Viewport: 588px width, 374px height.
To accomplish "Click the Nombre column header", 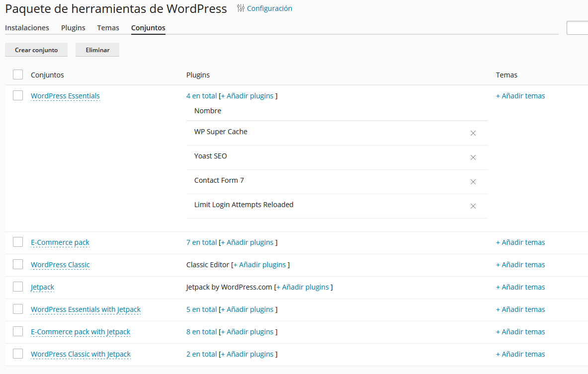I will pyautogui.click(x=208, y=111).
